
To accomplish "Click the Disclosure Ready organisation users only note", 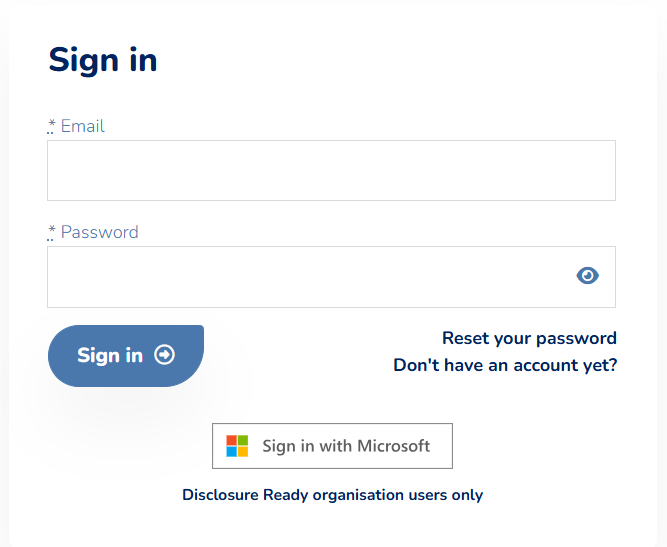I will (x=332, y=495).
